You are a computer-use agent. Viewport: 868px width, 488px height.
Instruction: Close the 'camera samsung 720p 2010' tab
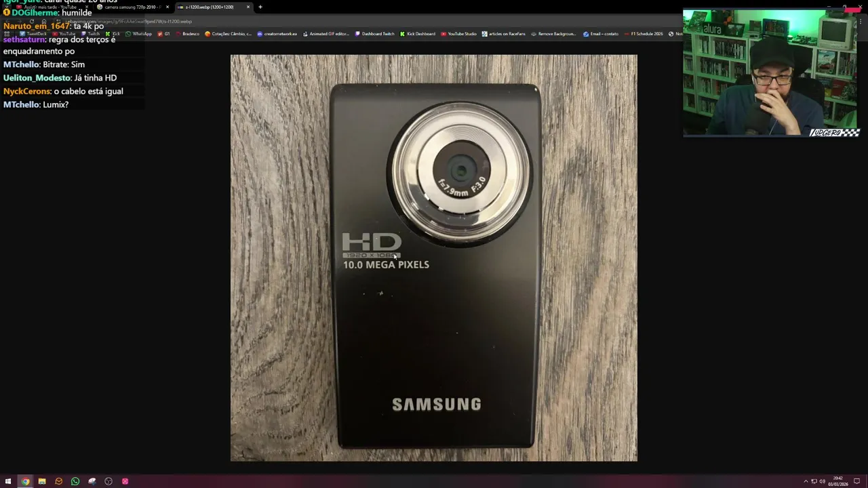(x=167, y=7)
